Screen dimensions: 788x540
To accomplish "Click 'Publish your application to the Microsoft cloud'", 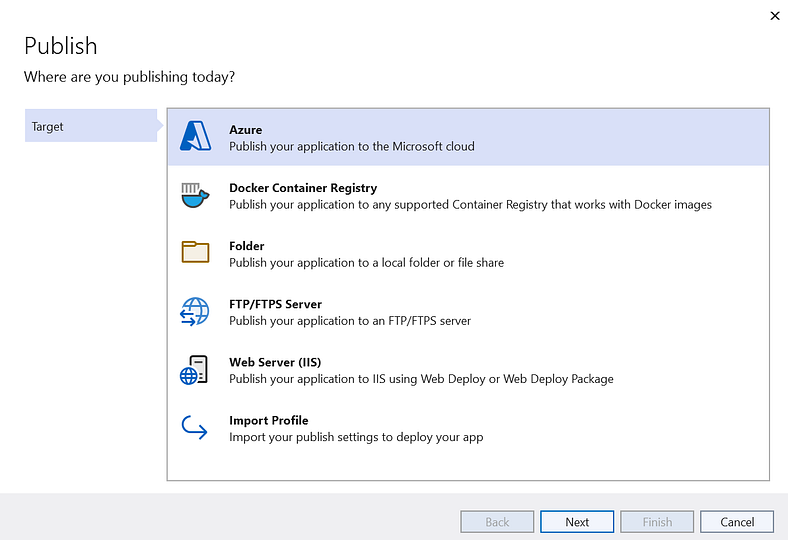I will tap(352, 146).
